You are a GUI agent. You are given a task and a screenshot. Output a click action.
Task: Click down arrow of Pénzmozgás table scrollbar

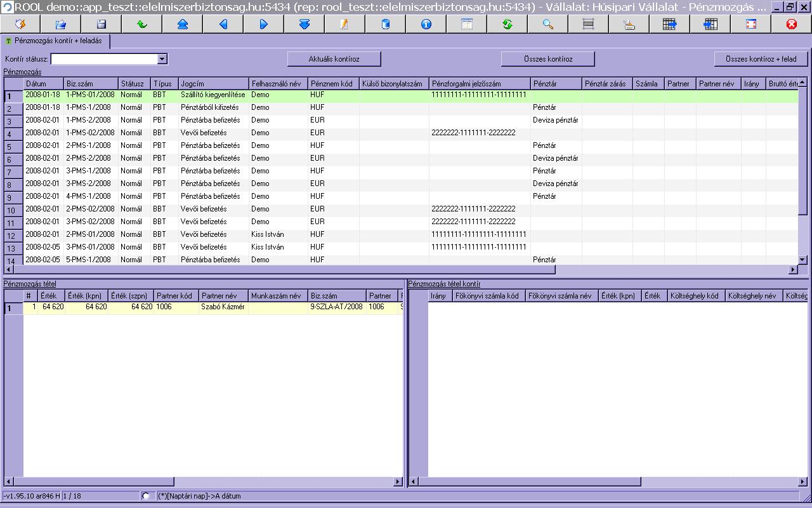point(802,259)
